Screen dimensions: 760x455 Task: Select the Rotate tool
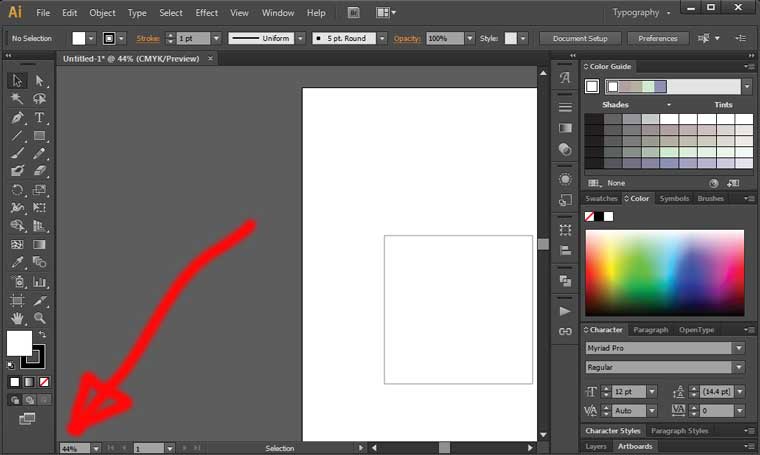click(17, 189)
